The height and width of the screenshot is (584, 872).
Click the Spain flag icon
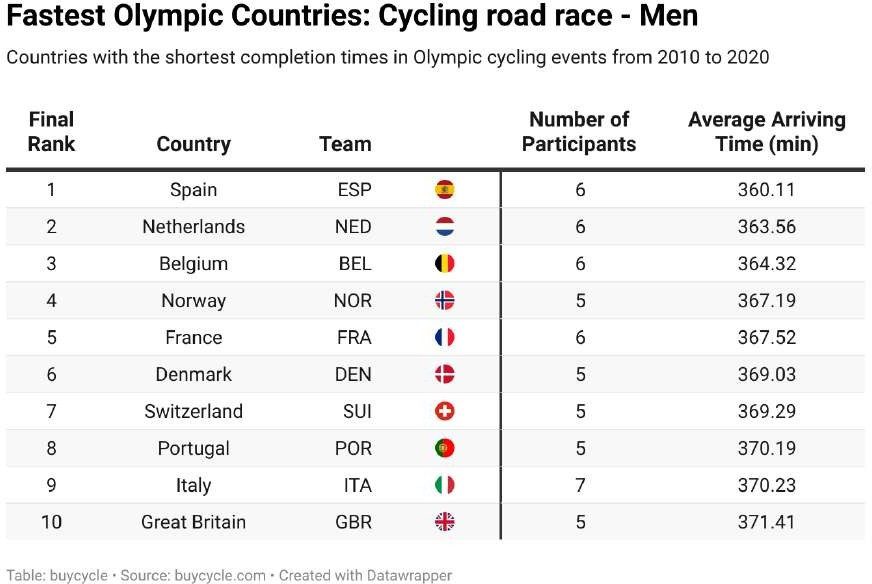point(445,189)
